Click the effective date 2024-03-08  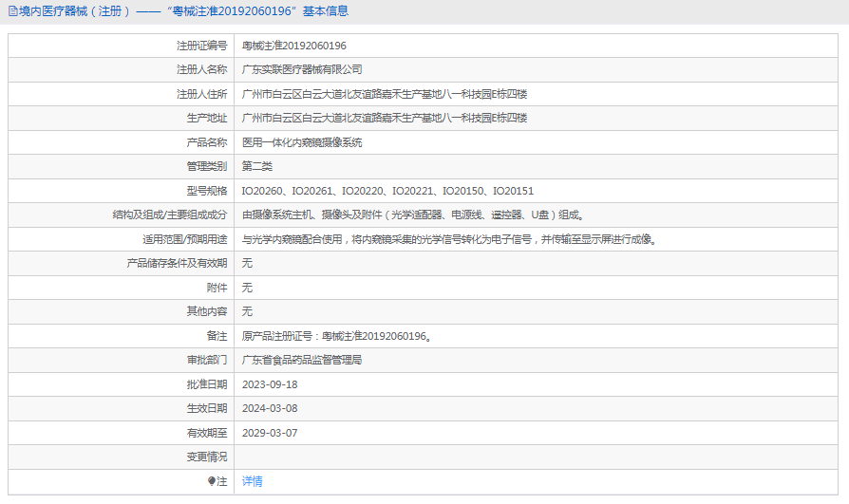(x=270, y=408)
